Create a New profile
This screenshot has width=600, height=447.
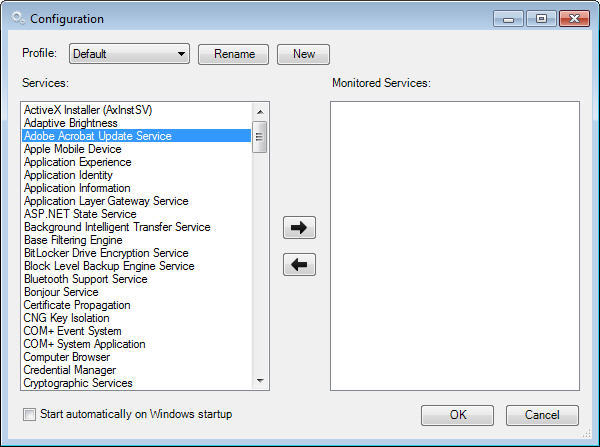[x=303, y=54]
